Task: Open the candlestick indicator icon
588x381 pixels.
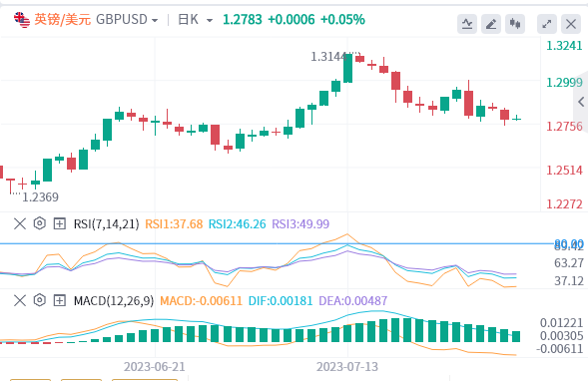Action: (515, 24)
